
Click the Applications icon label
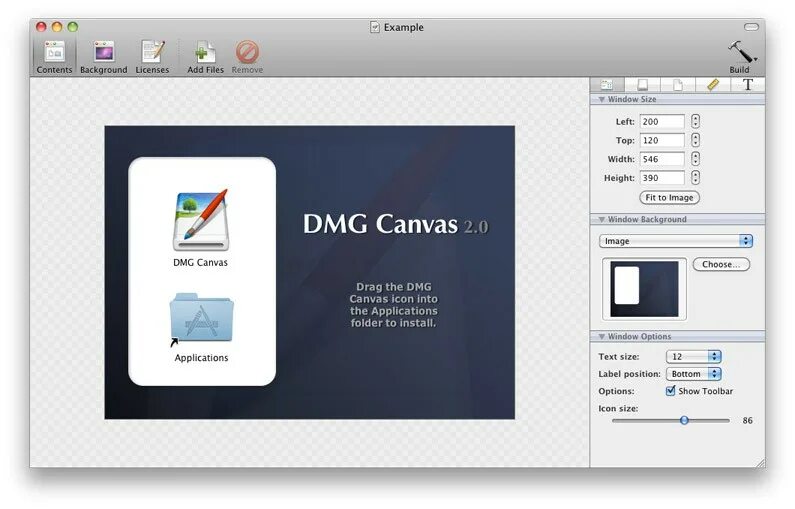pyautogui.click(x=201, y=358)
